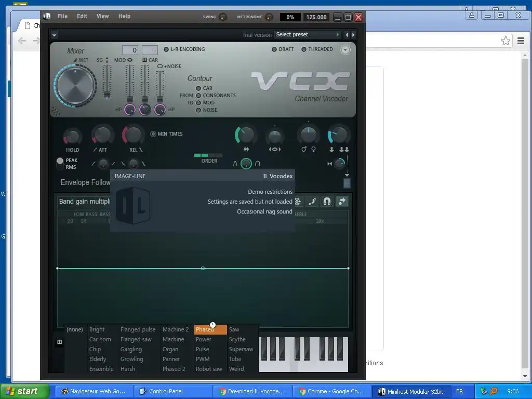Click the band width ellipse knob
The width and height of the screenshot is (532, 399).
click(x=274, y=137)
